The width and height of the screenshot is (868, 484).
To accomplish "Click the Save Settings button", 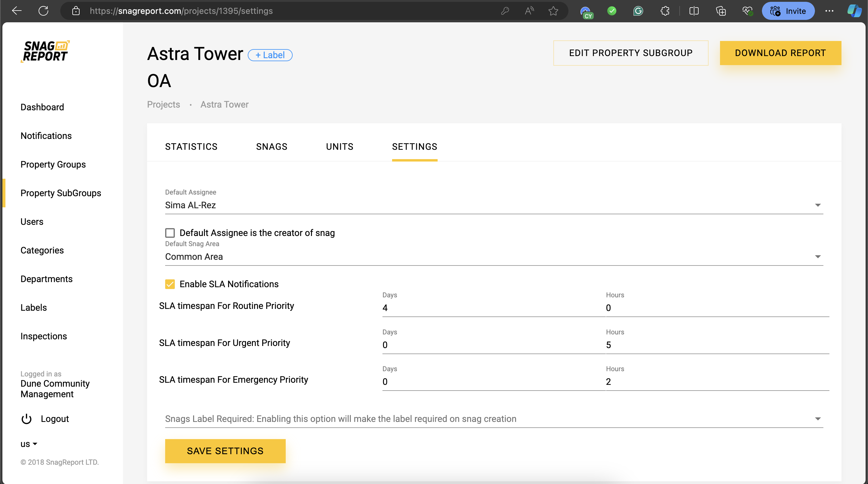I will coord(225,451).
